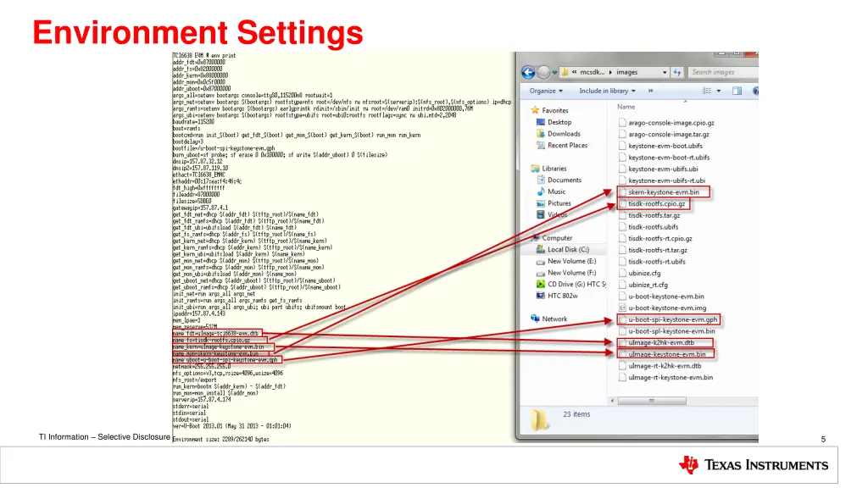Open New Volume (F:)
Image resolution: width=868 pixels, height=488 pixels.
click(572, 273)
